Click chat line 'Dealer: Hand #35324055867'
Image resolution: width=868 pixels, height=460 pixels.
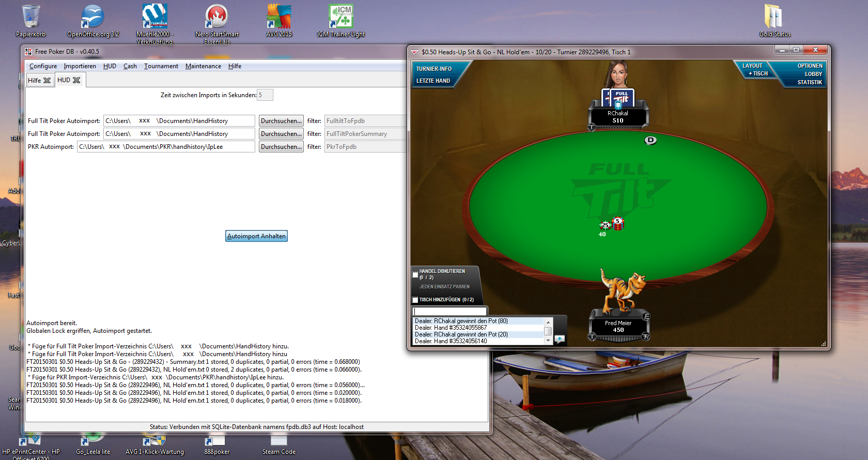(451, 328)
